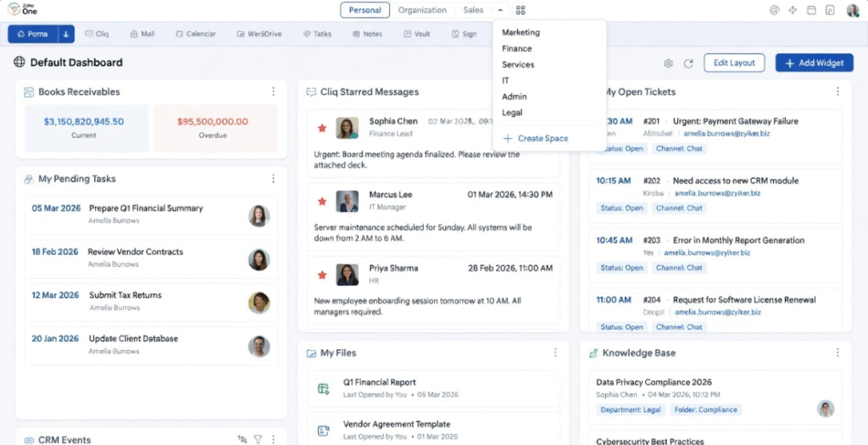Click the lightning bolt quick actions icon

point(793,10)
